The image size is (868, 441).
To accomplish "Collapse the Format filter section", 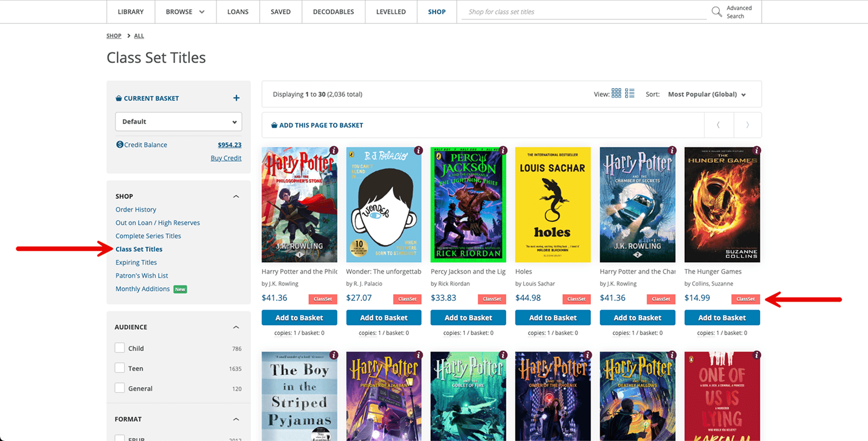I will click(236, 419).
